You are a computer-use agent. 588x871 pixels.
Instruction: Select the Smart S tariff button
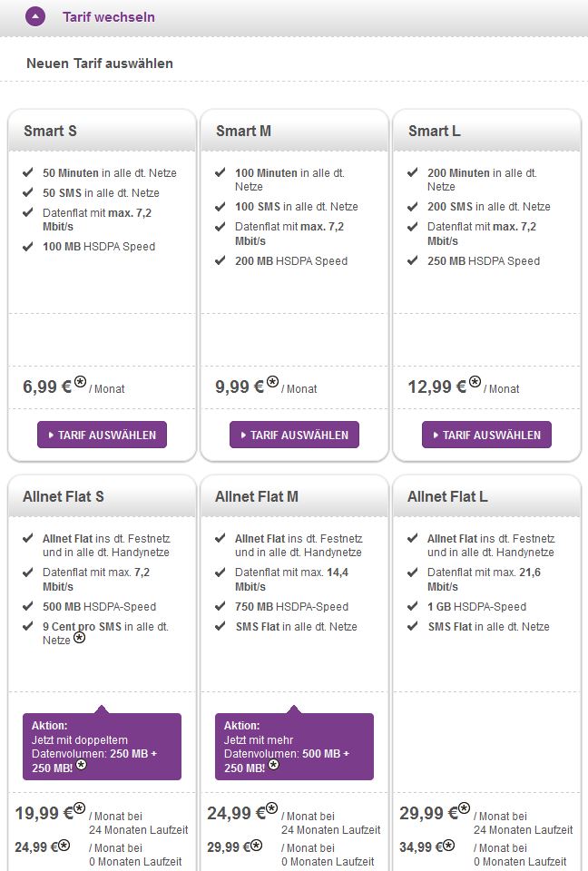[102, 435]
